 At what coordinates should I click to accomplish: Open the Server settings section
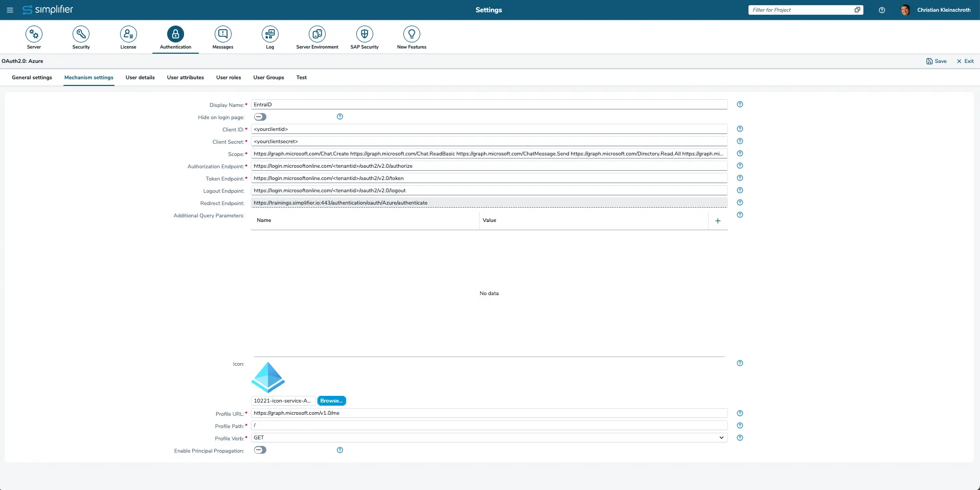(x=34, y=37)
